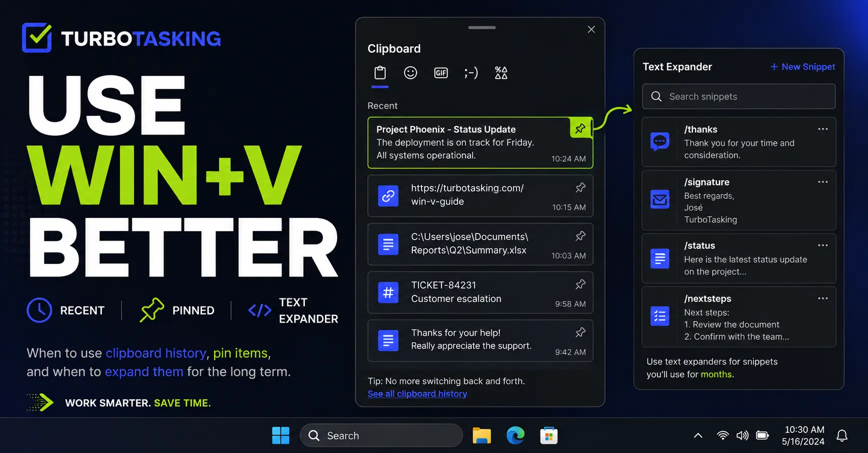The image size is (868, 453).
Task: Pin the Q2 Summary.xlsx path item
Action: point(580,236)
